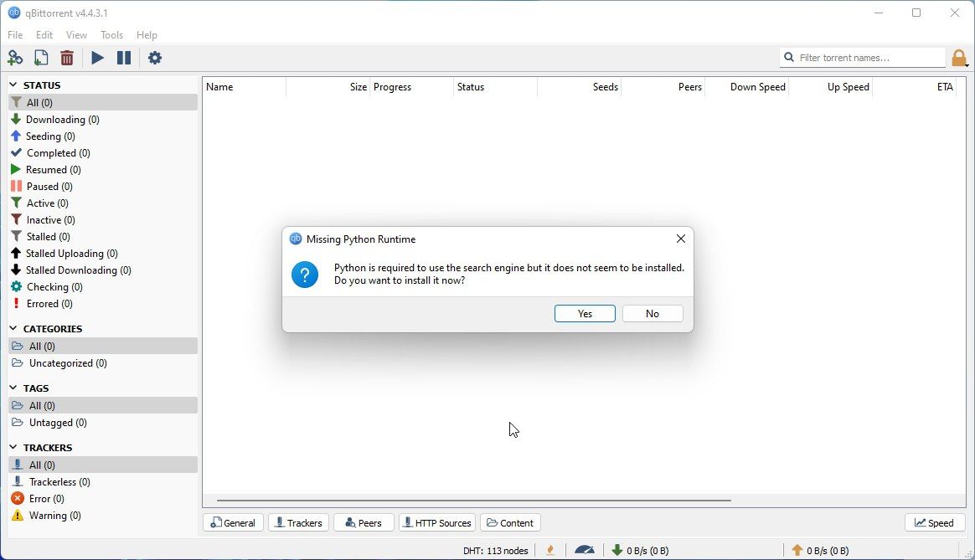Viewport: 975px width, 560px height.
Task: Collapse the TAGS section
Action: click(13, 388)
